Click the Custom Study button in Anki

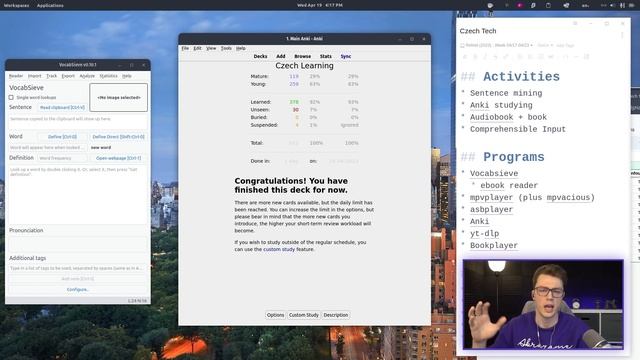(x=304, y=315)
